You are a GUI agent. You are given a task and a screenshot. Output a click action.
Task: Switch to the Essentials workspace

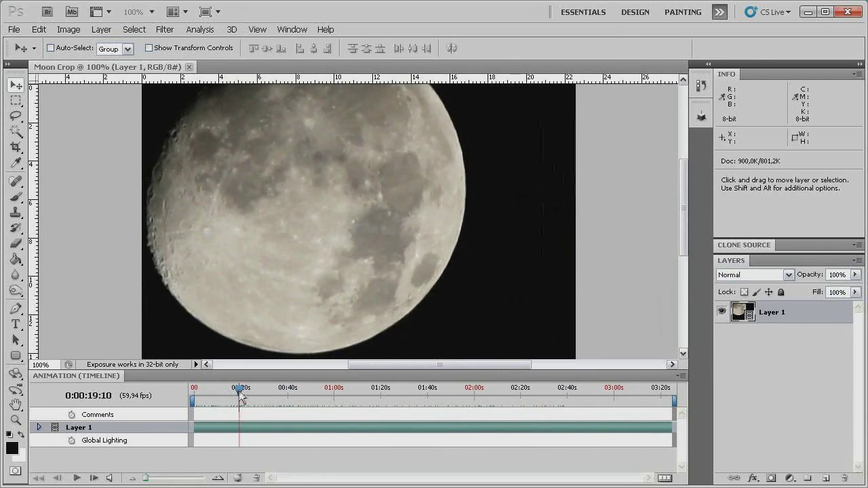[x=583, y=12]
